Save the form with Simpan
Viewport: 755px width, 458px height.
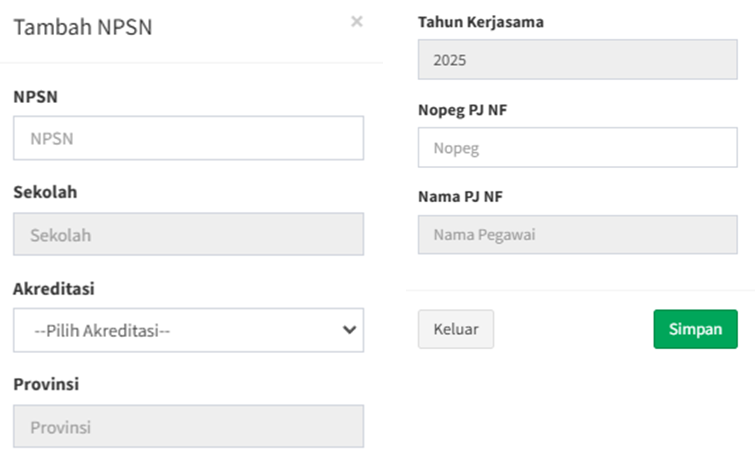click(695, 329)
